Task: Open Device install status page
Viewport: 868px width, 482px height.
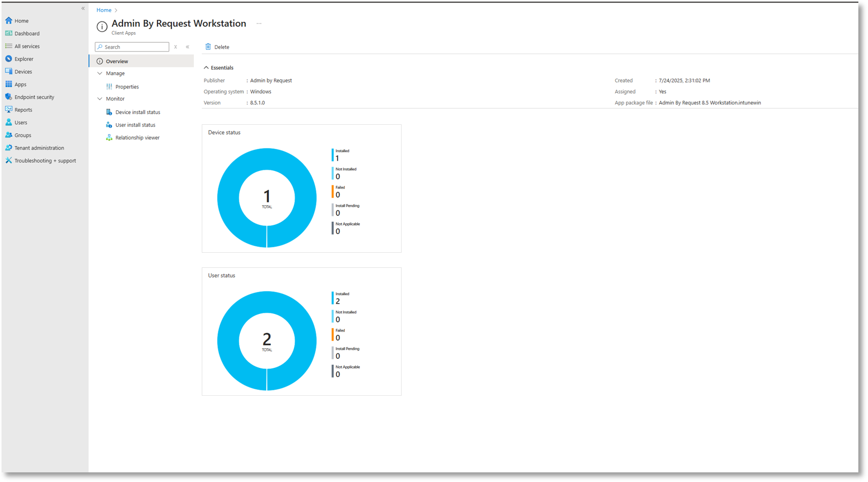Action: (x=138, y=112)
